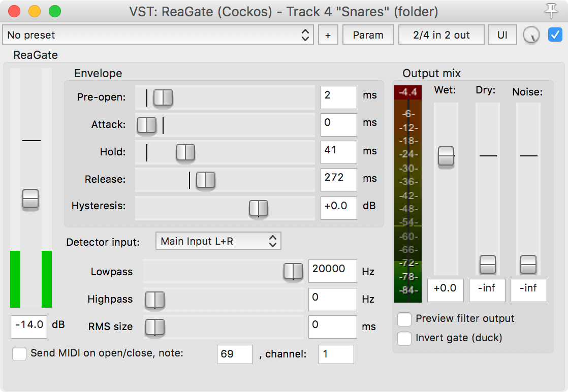Enable Invert gate (duck) option
The width and height of the screenshot is (568, 392).
[x=404, y=338]
